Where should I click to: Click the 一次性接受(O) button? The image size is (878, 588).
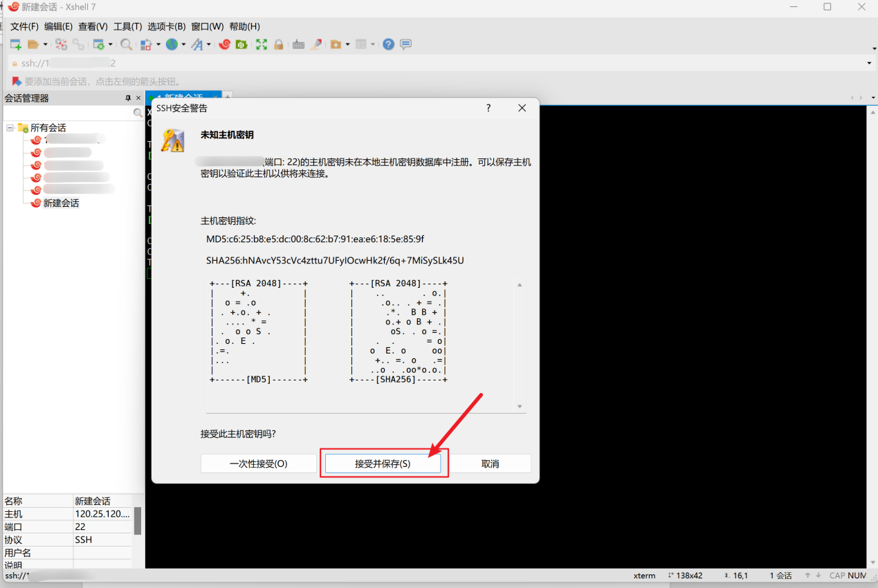tap(258, 463)
